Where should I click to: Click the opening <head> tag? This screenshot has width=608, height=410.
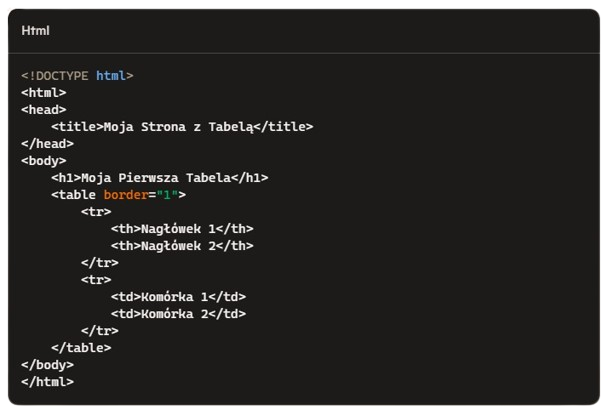coord(44,110)
